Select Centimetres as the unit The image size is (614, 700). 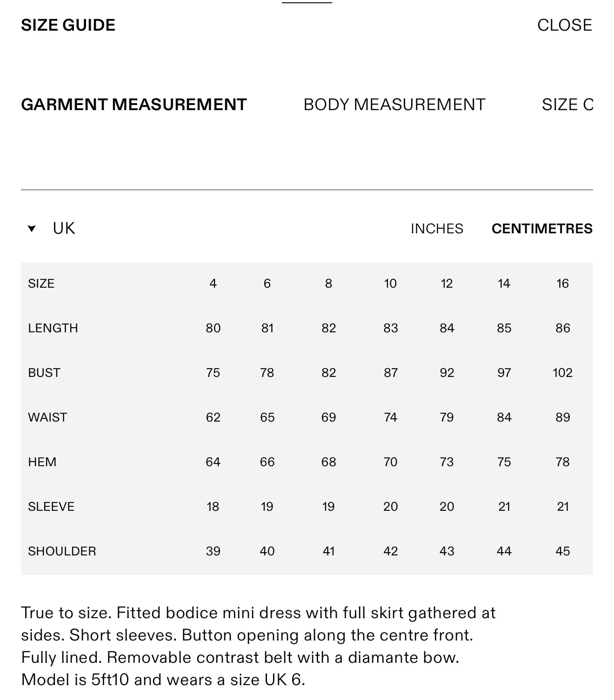pyautogui.click(x=541, y=229)
